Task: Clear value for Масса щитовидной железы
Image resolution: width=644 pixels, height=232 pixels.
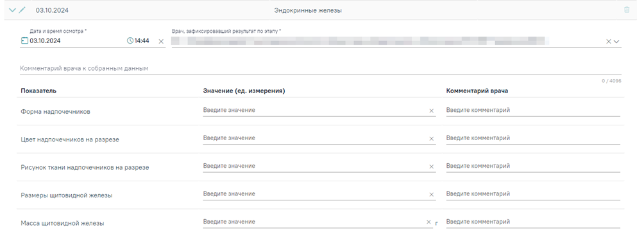Action: coord(428,222)
